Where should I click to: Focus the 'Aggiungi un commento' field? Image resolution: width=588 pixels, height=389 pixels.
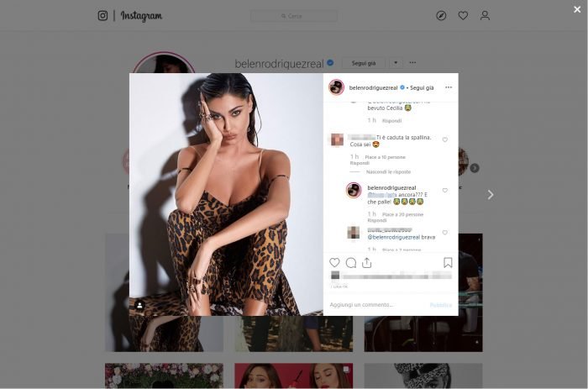click(x=378, y=305)
